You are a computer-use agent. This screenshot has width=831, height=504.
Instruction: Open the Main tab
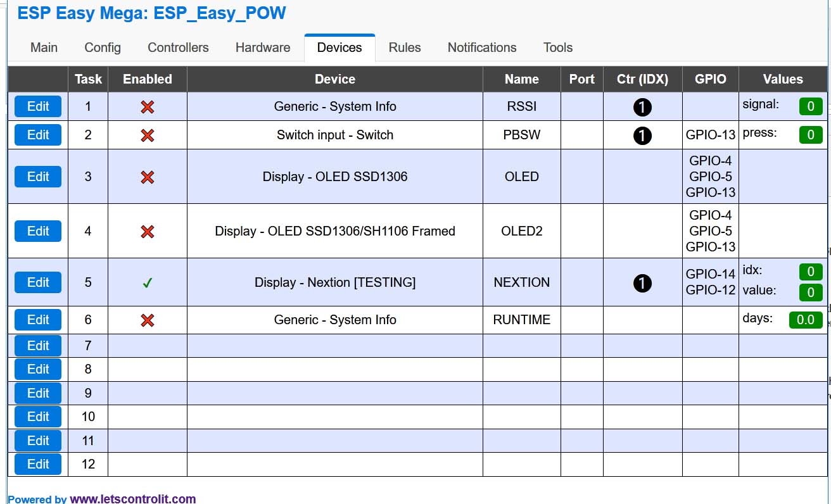pos(44,47)
